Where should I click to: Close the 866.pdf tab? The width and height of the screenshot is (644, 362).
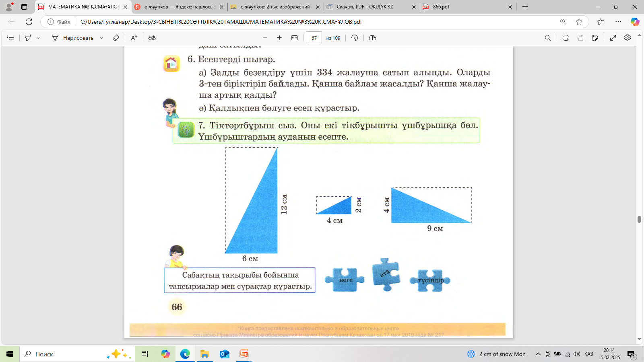[x=510, y=7]
